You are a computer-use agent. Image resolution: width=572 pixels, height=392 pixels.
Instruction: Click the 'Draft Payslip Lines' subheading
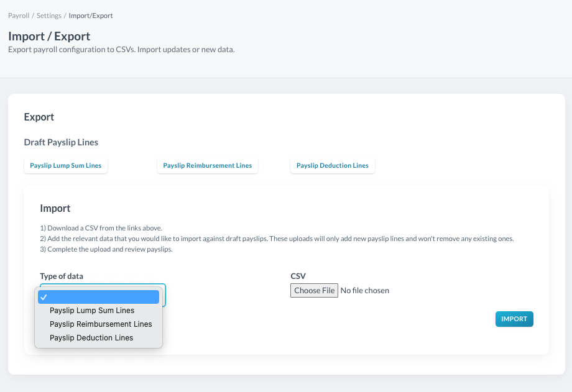click(x=61, y=143)
